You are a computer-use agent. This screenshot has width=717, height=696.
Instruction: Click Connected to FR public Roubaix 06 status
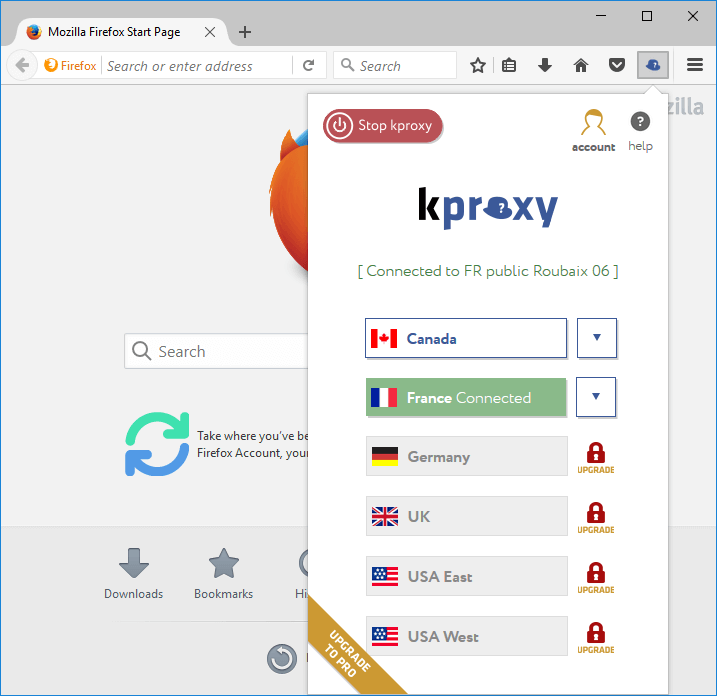pyautogui.click(x=488, y=271)
